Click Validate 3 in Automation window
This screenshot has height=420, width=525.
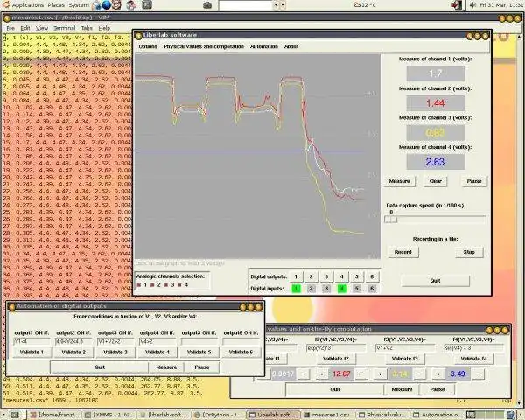click(x=115, y=353)
